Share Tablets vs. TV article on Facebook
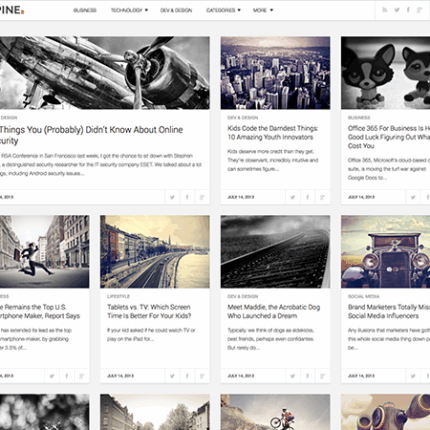 pyautogui.click(x=187, y=376)
